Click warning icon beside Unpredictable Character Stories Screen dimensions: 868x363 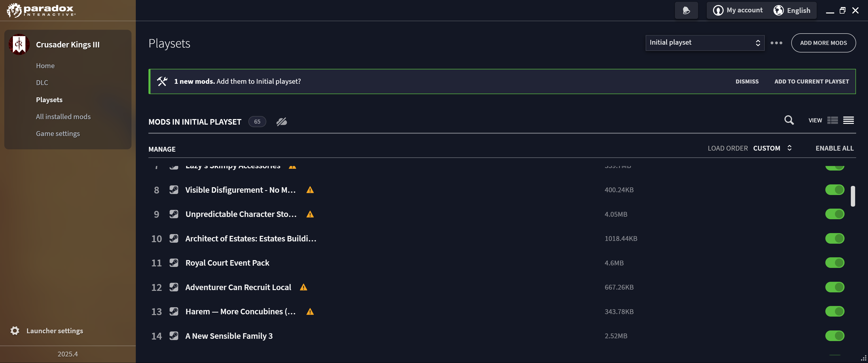point(310,214)
